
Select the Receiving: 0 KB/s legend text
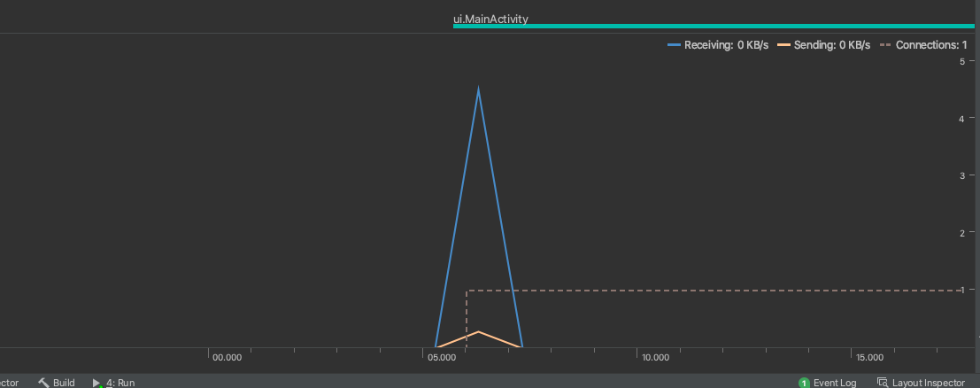pyautogui.click(x=726, y=44)
